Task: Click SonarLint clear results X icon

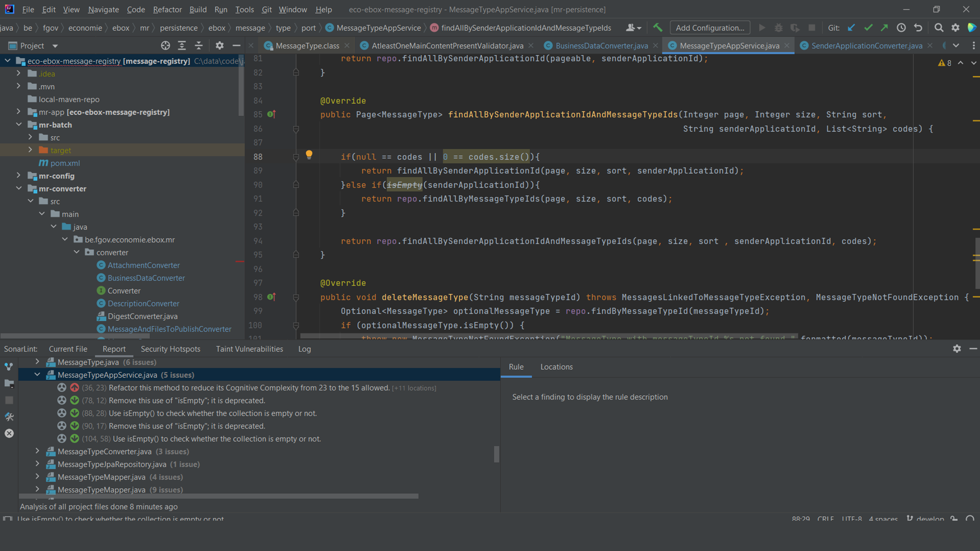Action: 9,433
